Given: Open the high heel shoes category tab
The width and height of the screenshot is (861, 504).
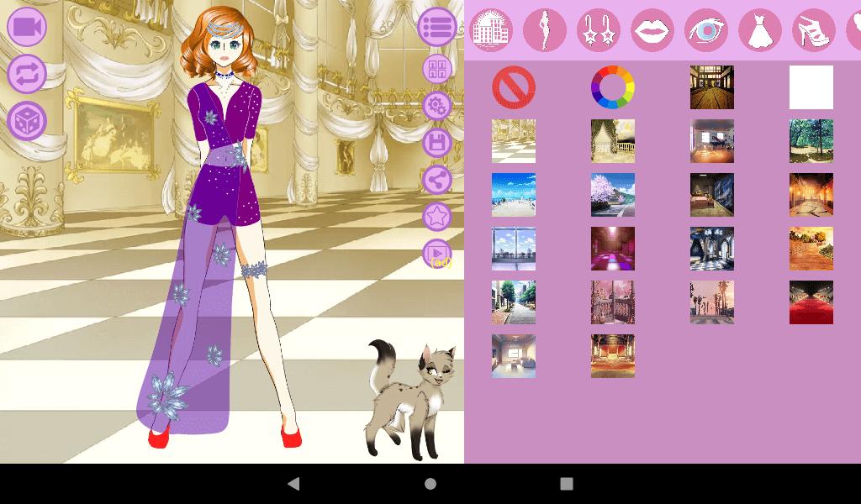Looking at the screenshot, I should point(814,30).
